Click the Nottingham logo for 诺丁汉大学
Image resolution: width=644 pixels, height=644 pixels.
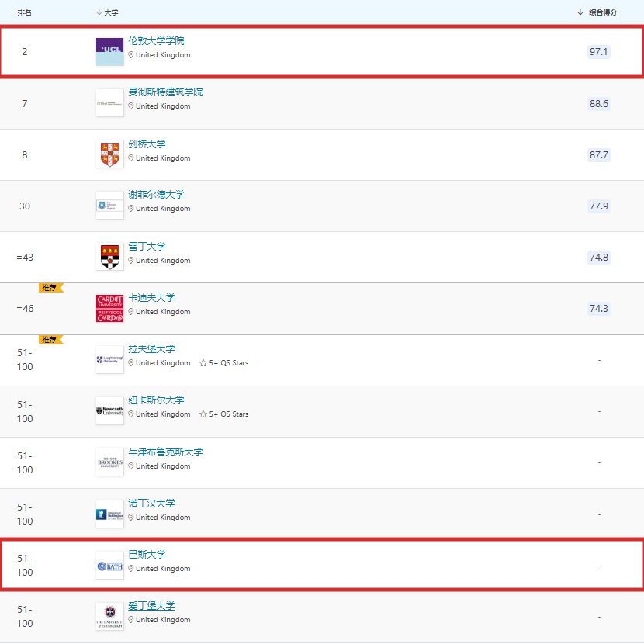[109, 514]
